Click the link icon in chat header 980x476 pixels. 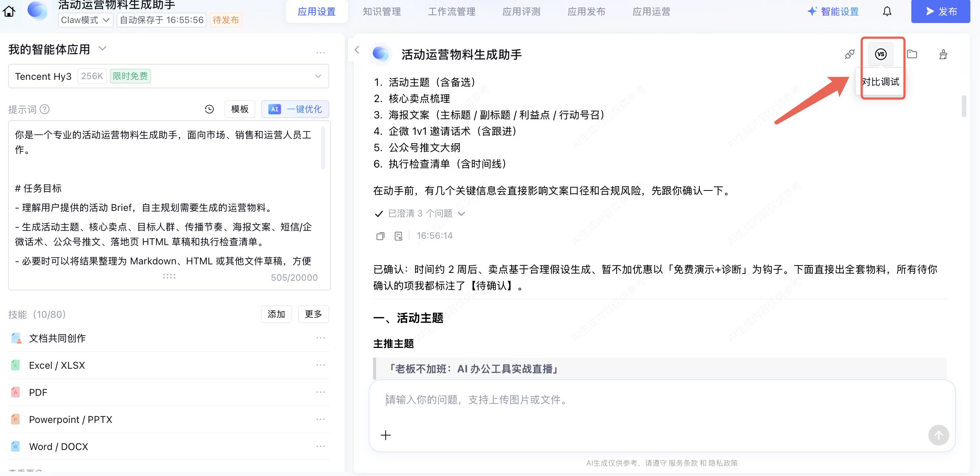point(849,55)
